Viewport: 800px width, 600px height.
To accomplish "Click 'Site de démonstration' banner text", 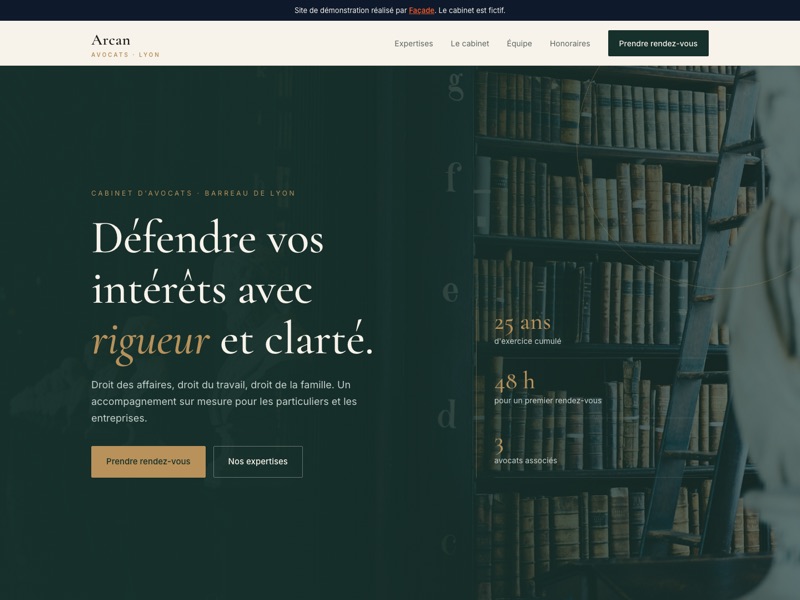I will point(400,10).
